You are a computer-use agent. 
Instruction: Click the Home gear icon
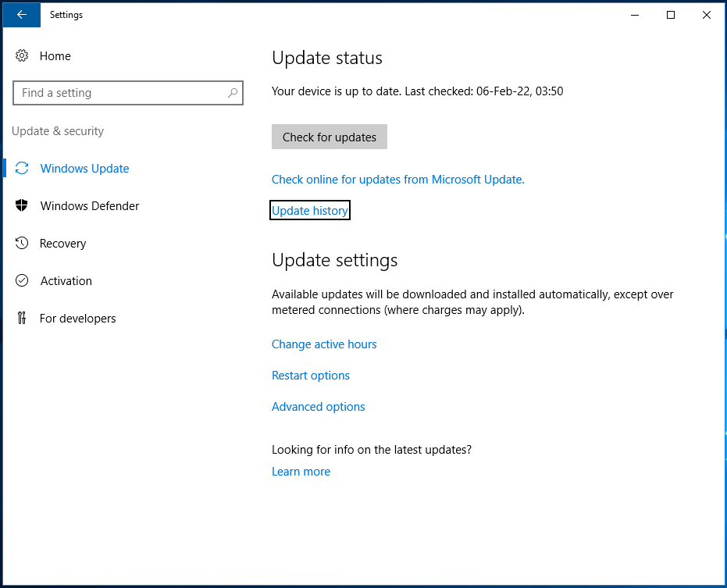22,55
